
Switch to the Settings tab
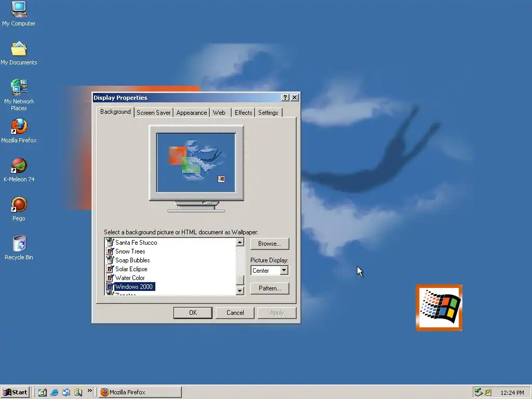point(268,113)
